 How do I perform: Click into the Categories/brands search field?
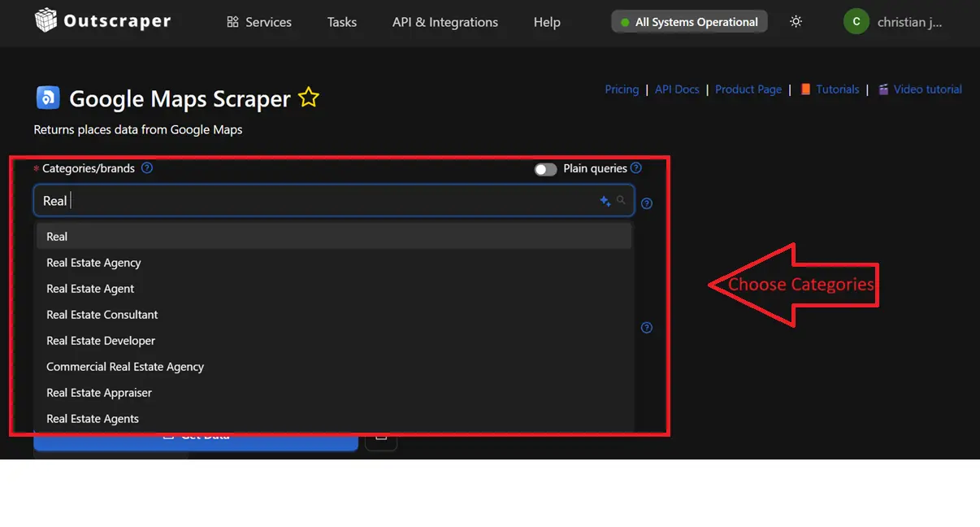[325, 201]
